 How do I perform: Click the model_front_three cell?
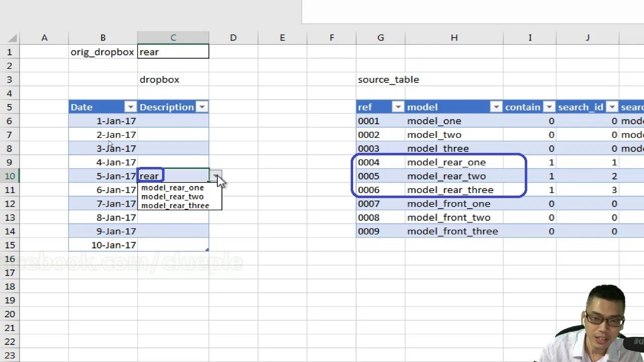pyautogui.click(x=454, y=231)
